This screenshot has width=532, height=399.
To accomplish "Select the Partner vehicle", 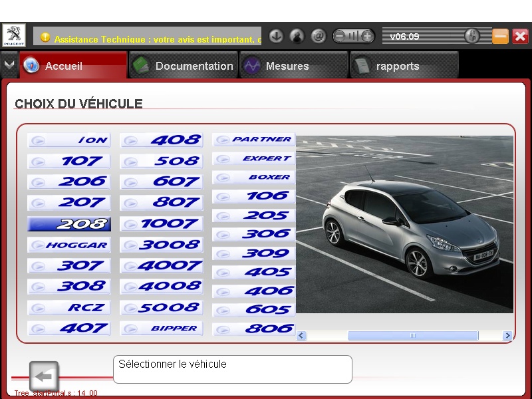I will coord(254,140).
